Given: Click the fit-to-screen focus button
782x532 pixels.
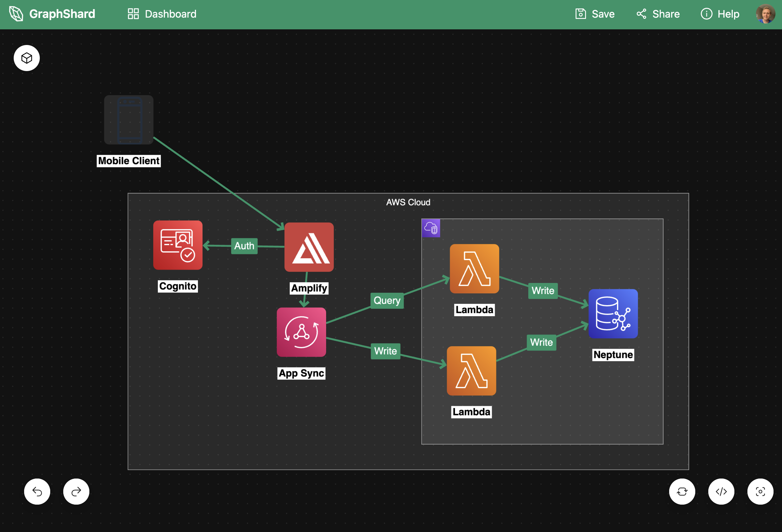Looking at the screenshot, I should 760,492.
